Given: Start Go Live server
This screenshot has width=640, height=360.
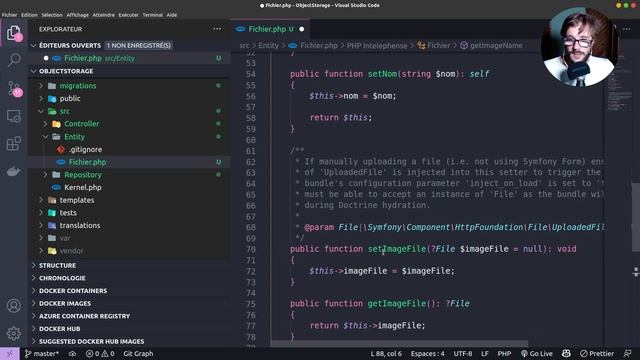Looking at the screenshot, I should coord(536,353).
